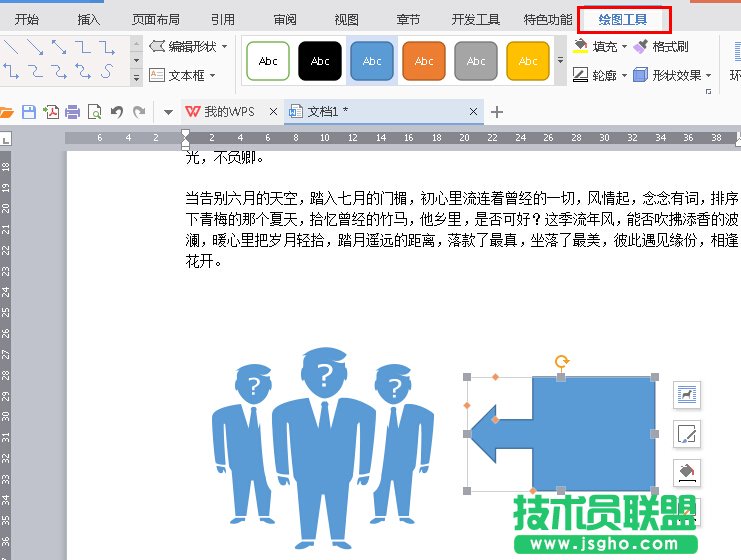Image resolution: width=741 pixels, height=560 pixels.
Task: Open the 轮廓 (Outline) dropdown
Action: click(624, 75)
